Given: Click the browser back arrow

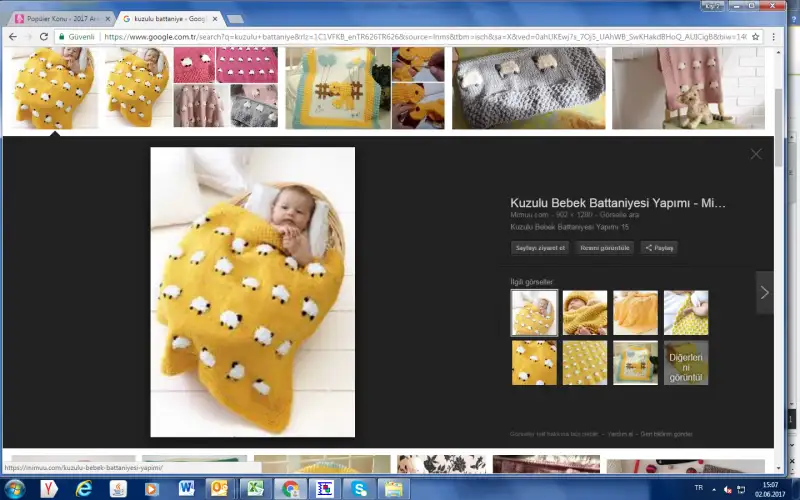Looking at the screenshot, I should tap(12, 36).
